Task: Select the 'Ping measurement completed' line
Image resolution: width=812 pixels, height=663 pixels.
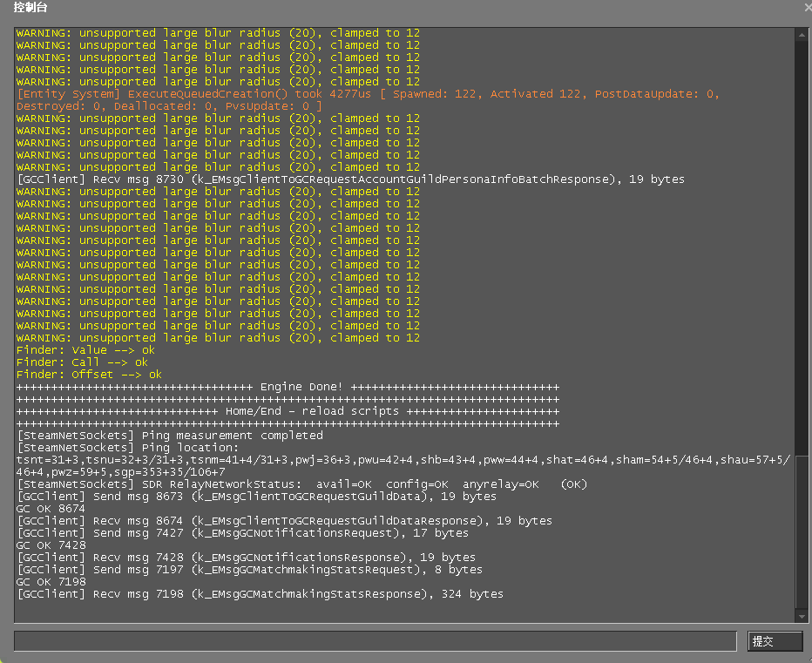Action: (x=170, y=436)
